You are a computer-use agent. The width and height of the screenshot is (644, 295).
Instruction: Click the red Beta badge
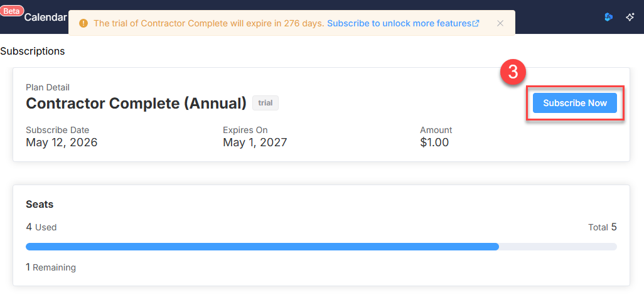pos(12,11)
